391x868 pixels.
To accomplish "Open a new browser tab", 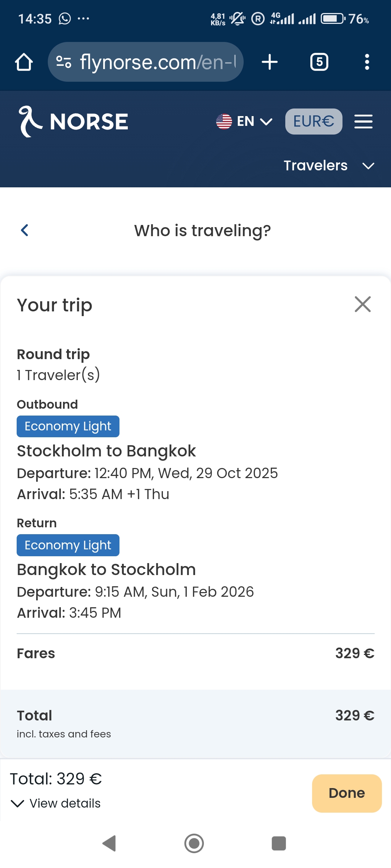I will [x=270, y=62].
